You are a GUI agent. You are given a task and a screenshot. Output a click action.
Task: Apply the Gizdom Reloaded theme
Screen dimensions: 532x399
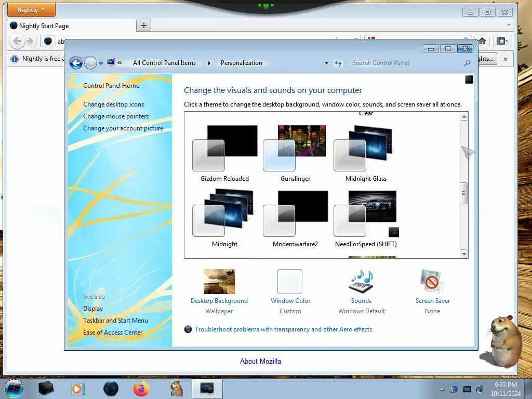[224, 153]
